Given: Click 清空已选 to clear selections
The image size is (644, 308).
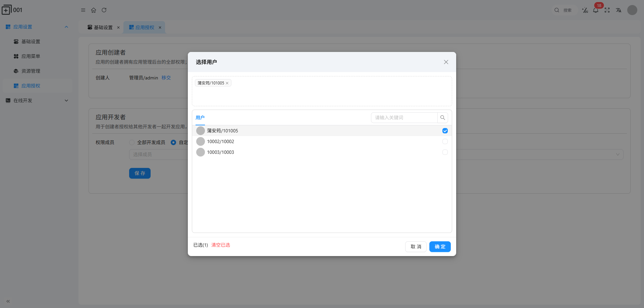Looking at the screenshot, I should click(221, 245).
